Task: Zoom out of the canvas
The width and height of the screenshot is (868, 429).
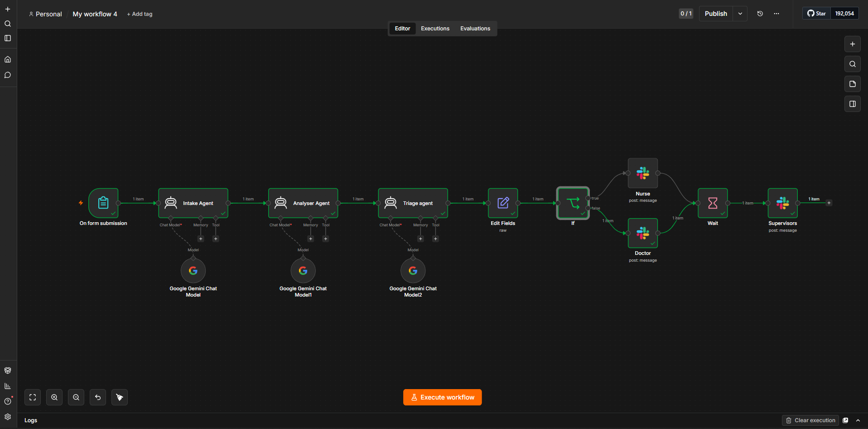Action: [76, 397]
